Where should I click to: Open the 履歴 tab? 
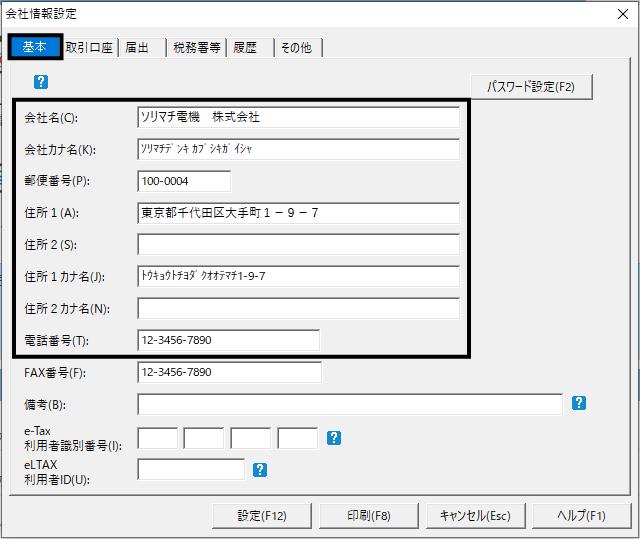tap(250, 48)
